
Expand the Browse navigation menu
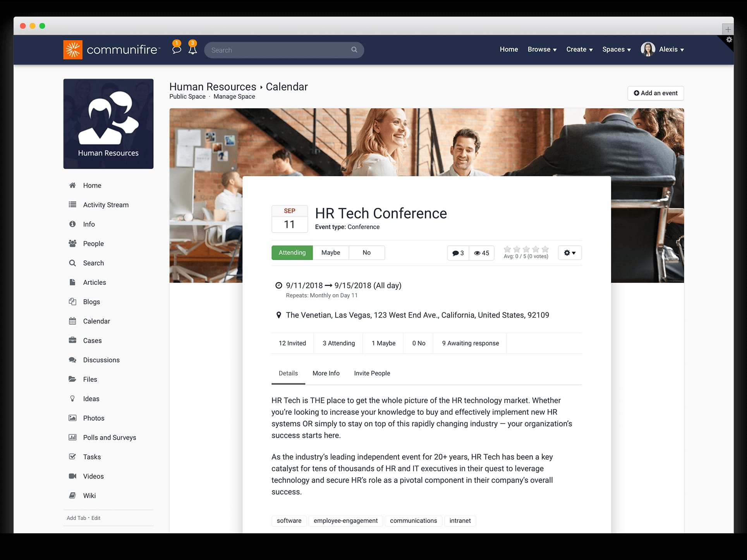click(542, 50)
